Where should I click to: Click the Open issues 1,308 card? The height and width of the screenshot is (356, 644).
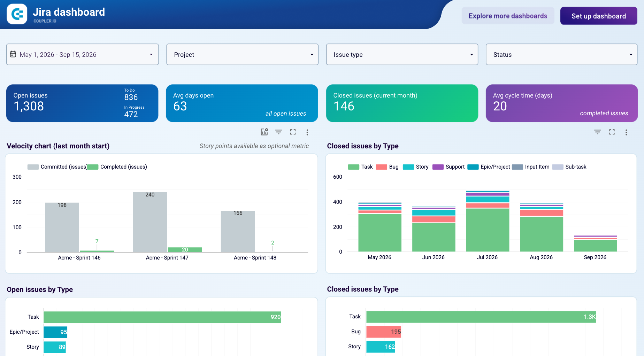click(82, 103)
